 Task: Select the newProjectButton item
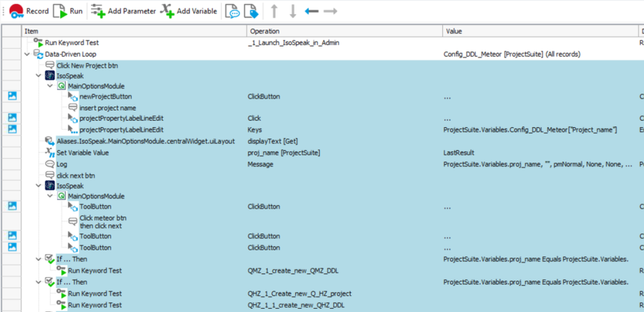[x=106, y=97]
